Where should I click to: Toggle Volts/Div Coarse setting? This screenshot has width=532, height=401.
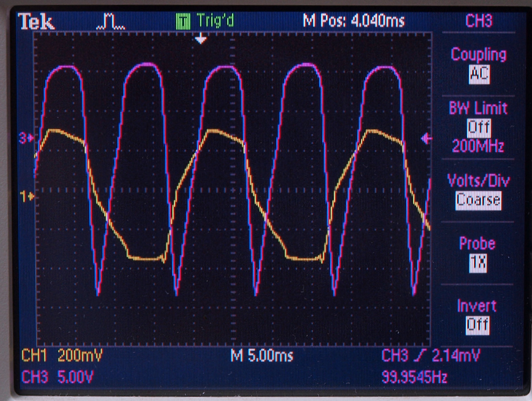point(478,200)
